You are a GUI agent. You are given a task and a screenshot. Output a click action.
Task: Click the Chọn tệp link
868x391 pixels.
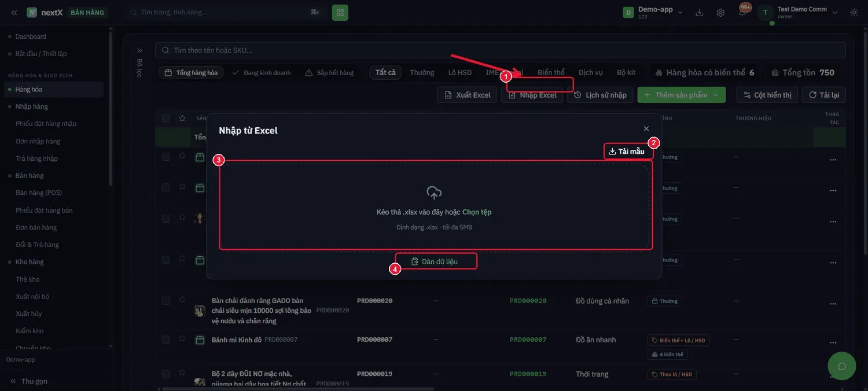[477, 212]
